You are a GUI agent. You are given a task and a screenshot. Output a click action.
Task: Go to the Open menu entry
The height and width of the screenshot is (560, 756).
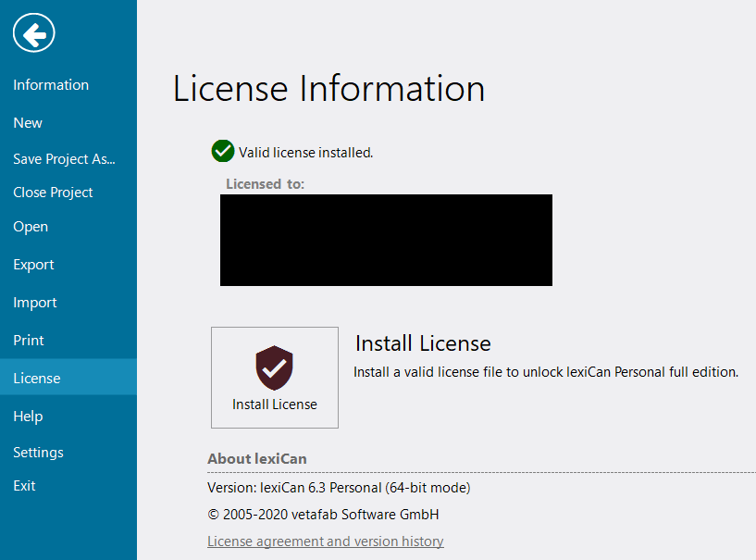pyautogui.click(x=31, y=227)
